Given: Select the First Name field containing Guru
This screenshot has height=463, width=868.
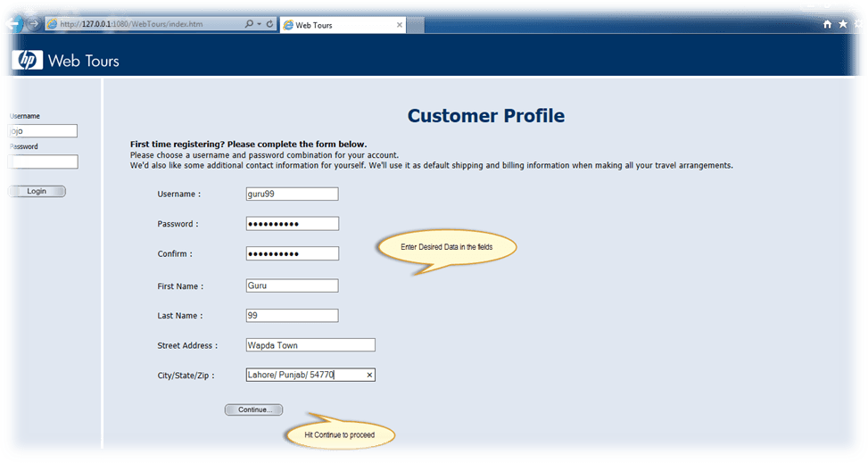Looking at the screenshot, I should [292, 285].
